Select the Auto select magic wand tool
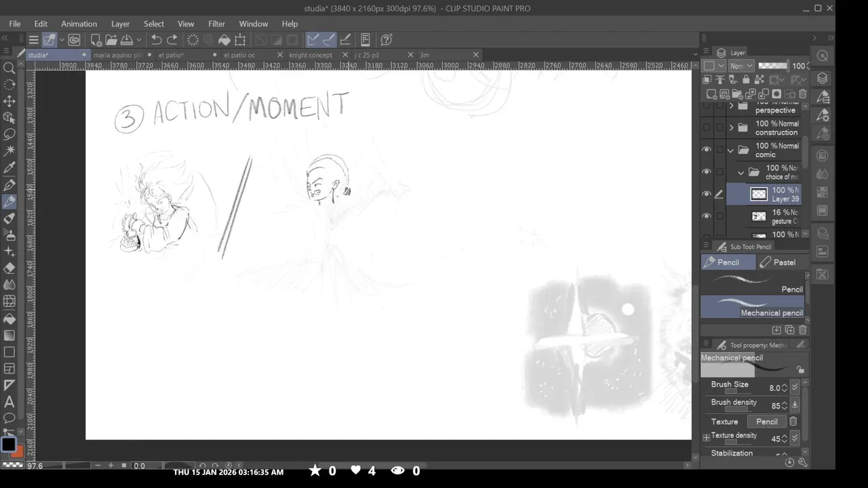Viewport: 868px width, 488px height. (9, 150)
